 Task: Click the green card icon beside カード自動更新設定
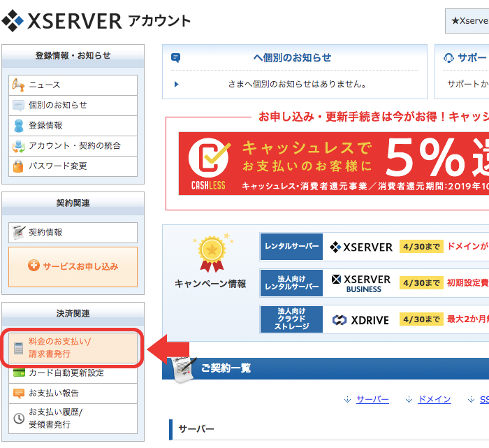[19, 373]
